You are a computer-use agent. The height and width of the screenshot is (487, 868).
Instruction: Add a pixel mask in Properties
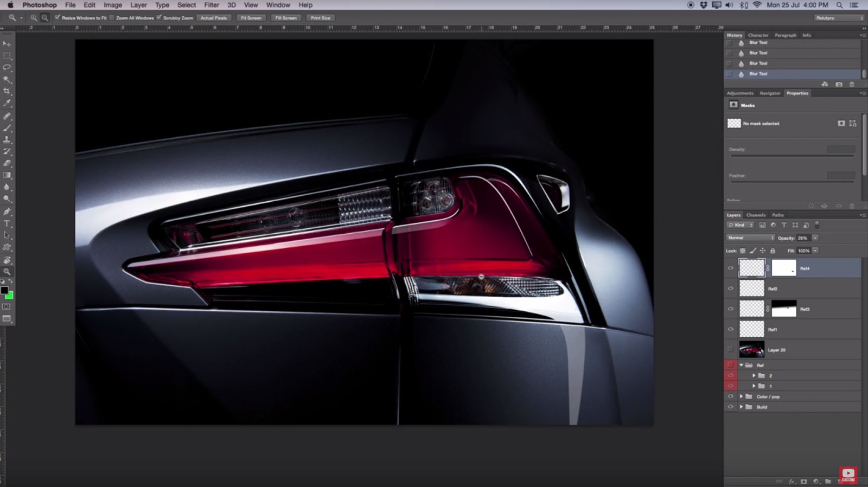point(841,124)
